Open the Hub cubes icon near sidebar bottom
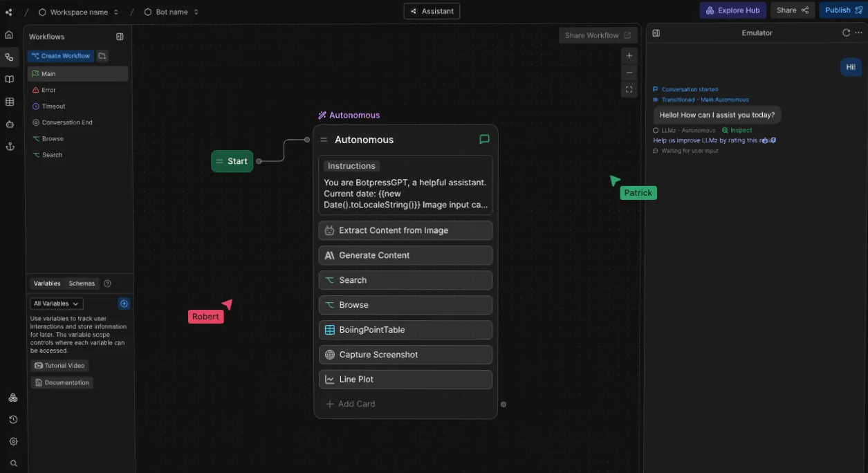The height and width of the screenshot is (473, 868). point(13,398)
